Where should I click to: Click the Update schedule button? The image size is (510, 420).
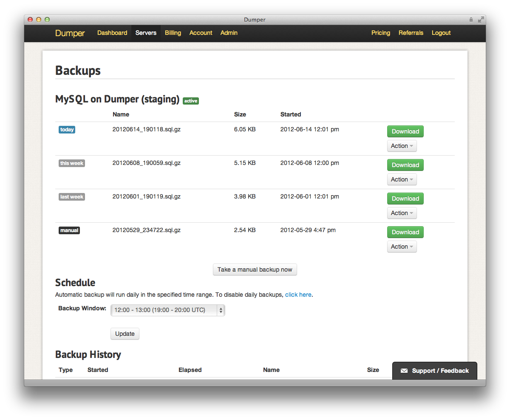tap(125, 334)
